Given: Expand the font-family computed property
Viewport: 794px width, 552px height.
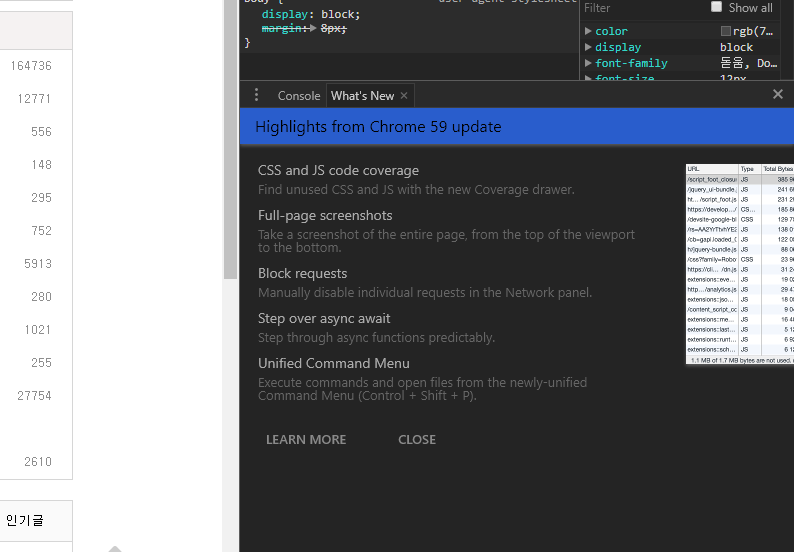Looking at the screenshot, I should (x=588, y=63).
